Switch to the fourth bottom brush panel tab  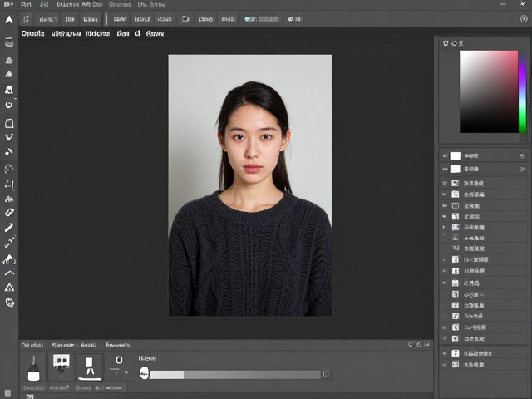coord(118,345)
